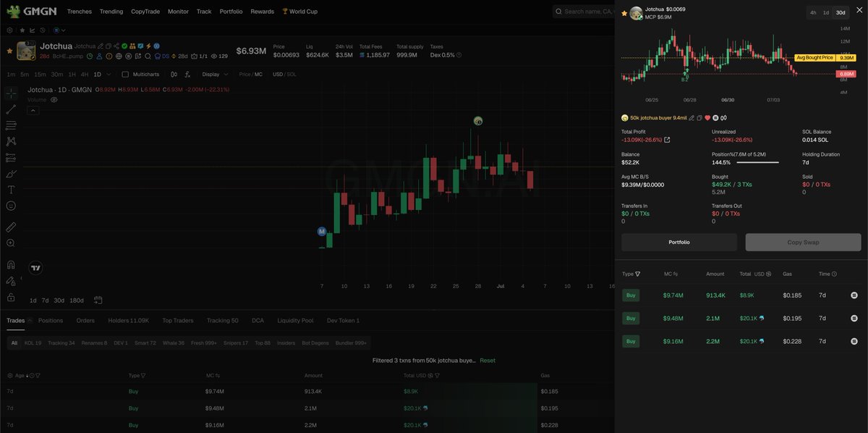Image resolution: width=868 pixels, height=433 pixels.
Task: Select the brush drawing tool
Action: pyautogui.click(x=11, y=174)
